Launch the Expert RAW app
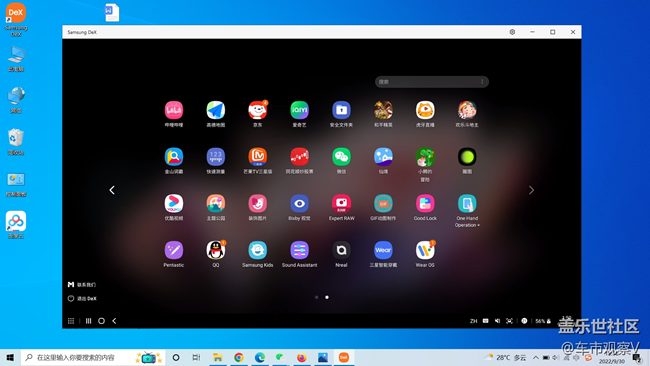650x366 pixels. click(341, 204)
